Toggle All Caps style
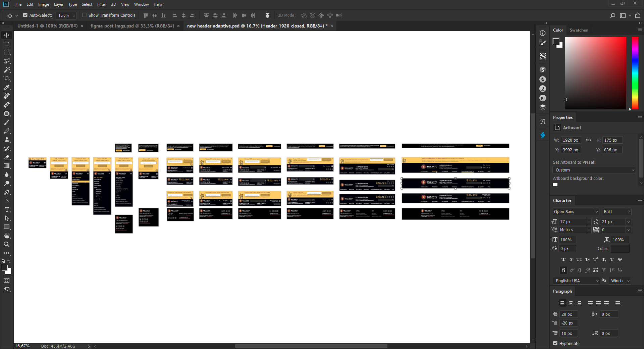 click(580, 259)
